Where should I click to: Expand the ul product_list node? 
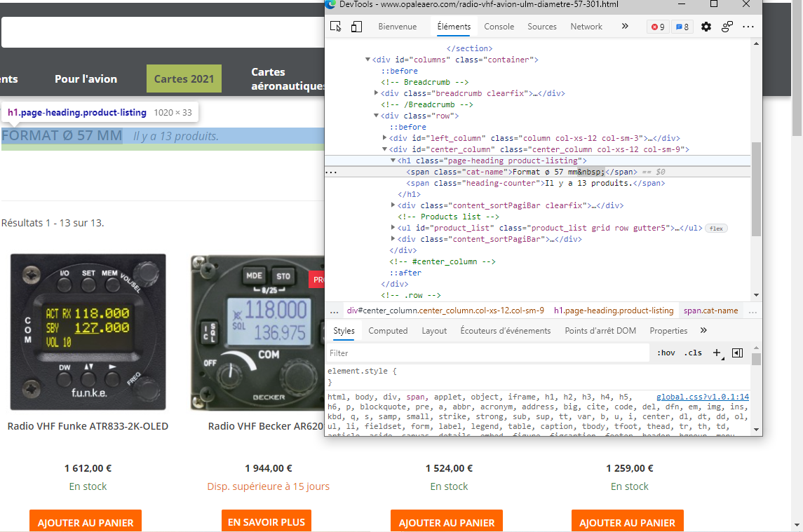click(393, 228)
